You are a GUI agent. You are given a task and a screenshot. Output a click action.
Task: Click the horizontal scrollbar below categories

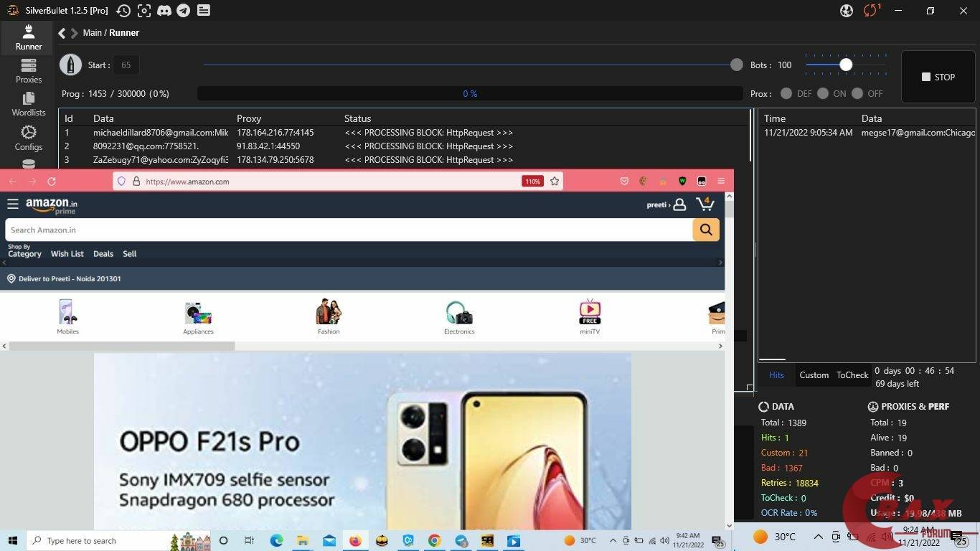coord(122,346)
